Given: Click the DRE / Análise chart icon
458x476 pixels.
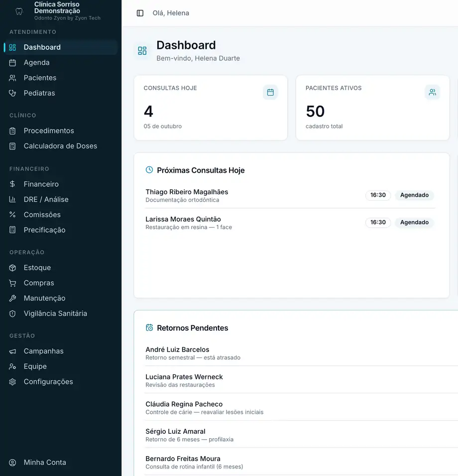Looking at the screenshot, I should (x=12, y=200).
